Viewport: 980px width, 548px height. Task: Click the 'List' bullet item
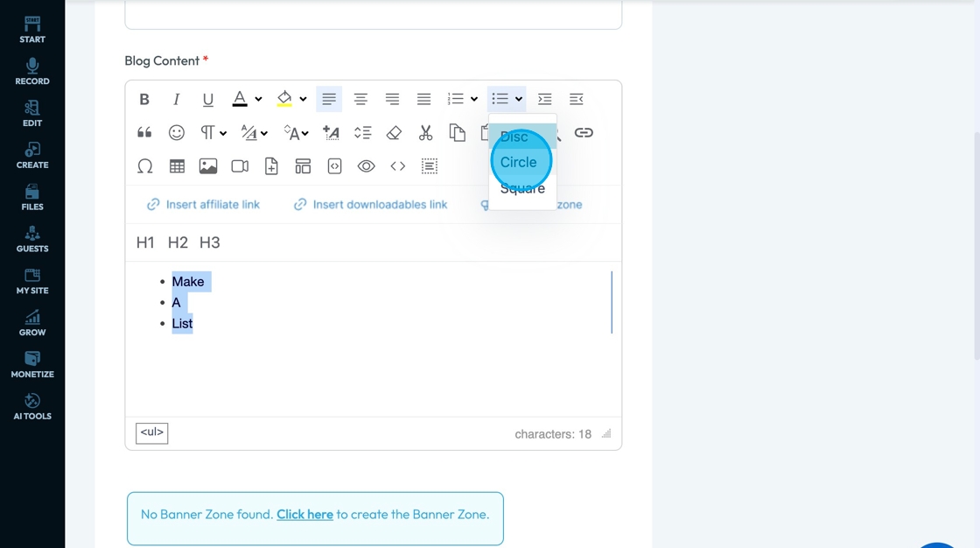pyautogui.click(x=183, y=323)
